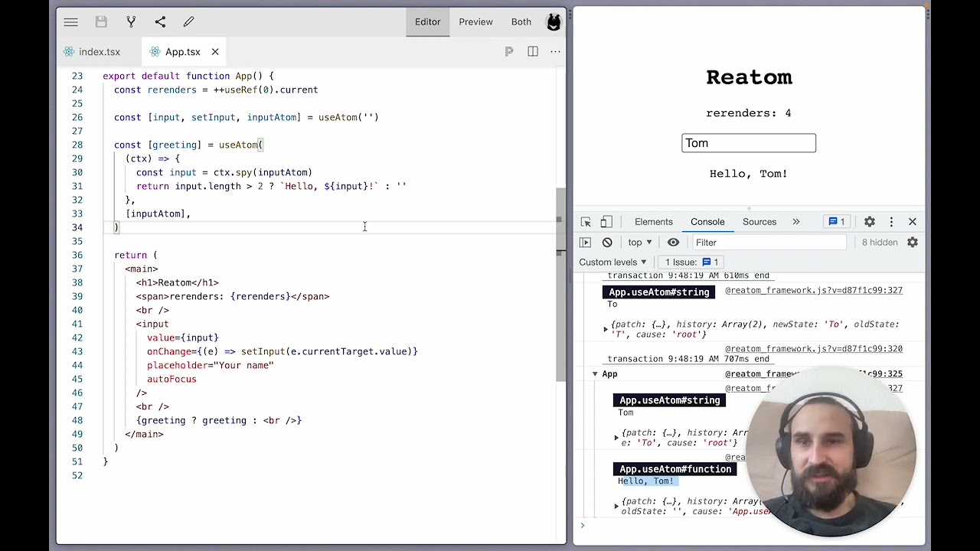This screenshot has width=980, height=551.
Task: Click the console prompt chevron
Action: [583, 524]
